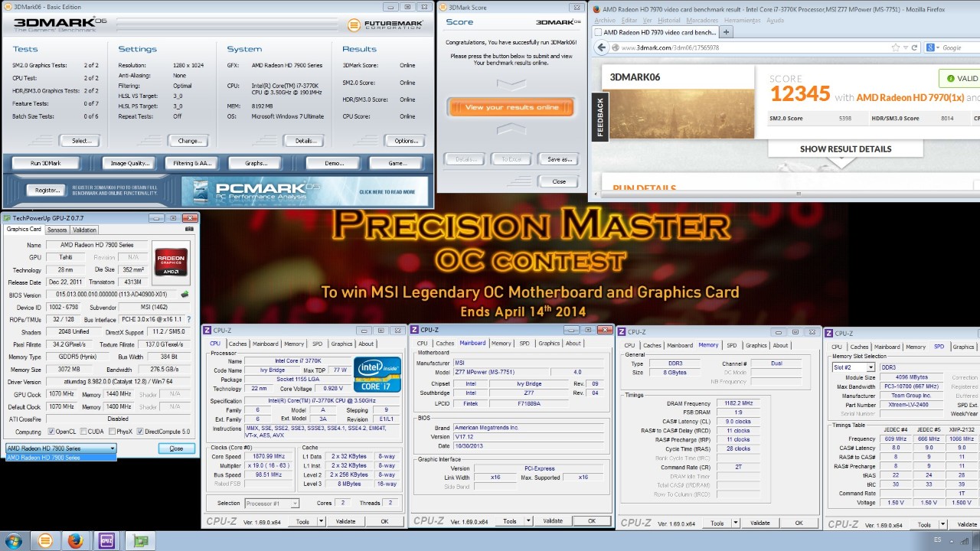Click the DRAM Frequency 1182.2 MHz value
The width and height of the screenshot is (980, 551).
(738, 403)
